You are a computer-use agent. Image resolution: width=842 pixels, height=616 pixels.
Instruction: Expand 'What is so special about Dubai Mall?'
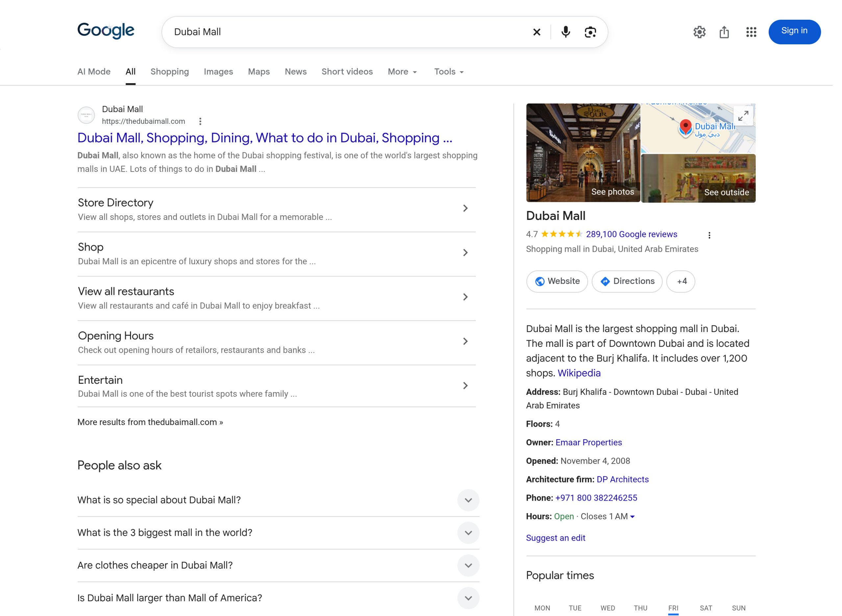[468, 500]
